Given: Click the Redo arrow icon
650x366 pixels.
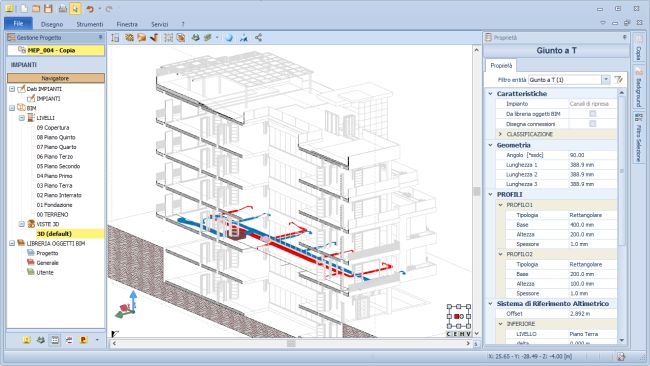Looking at the screenshot, I should 109,9.
